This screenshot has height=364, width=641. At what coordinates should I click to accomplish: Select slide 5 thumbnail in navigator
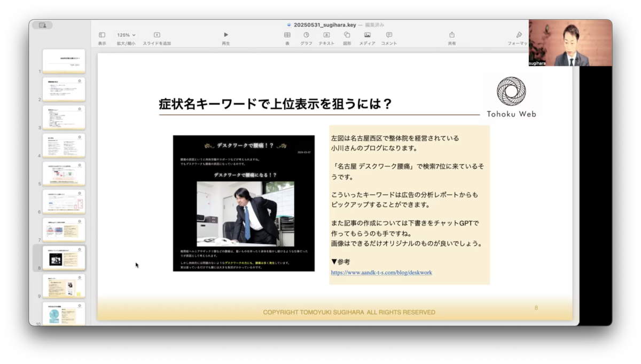pos(64,173)
